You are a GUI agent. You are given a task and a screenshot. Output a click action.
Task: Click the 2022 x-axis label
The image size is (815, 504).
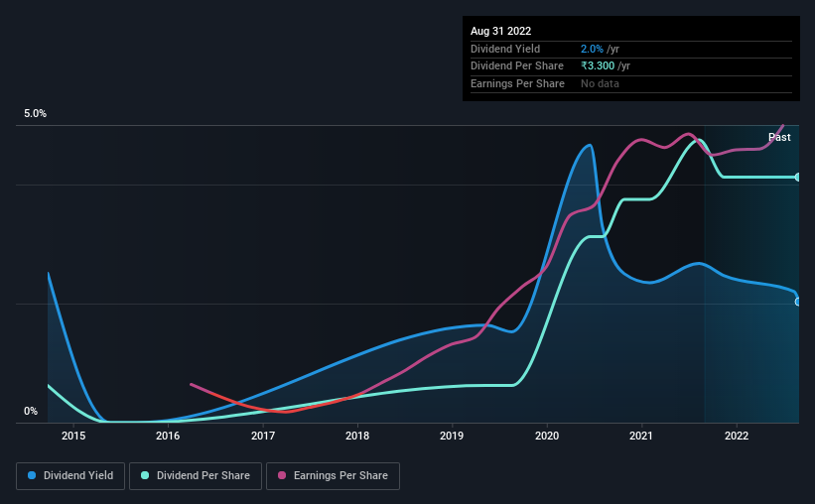737,436
